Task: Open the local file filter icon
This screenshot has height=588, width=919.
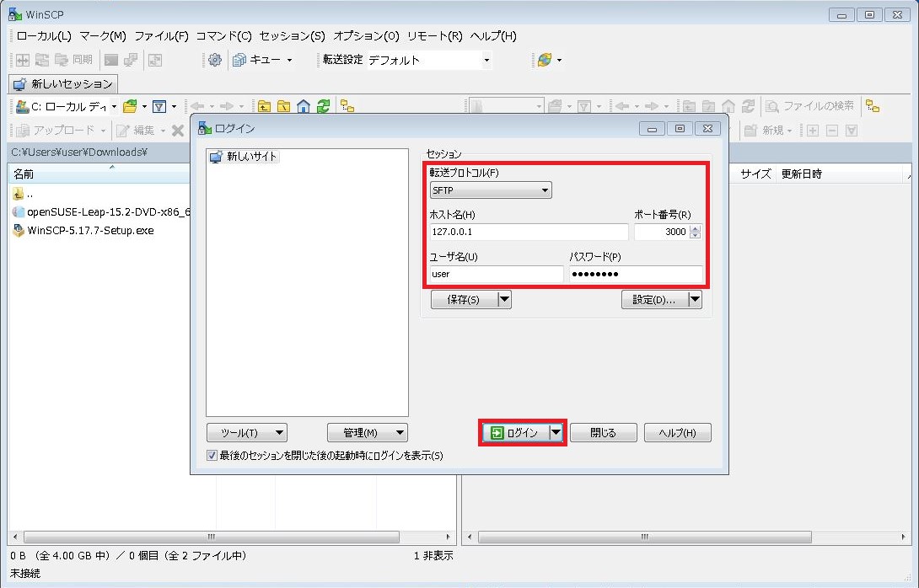Action: pyautogui.click(x=159, y=106)
